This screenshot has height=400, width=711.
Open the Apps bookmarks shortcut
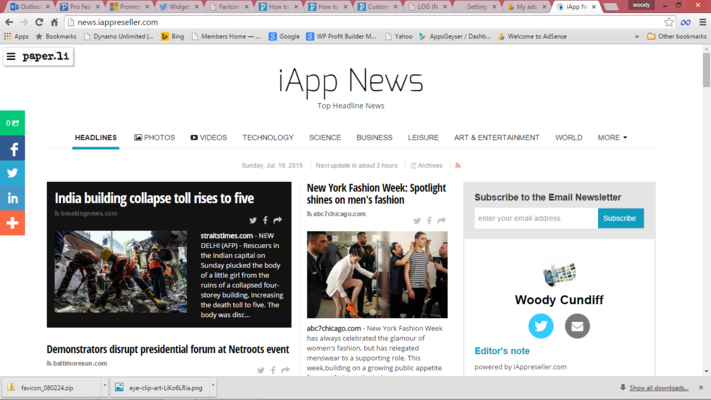(x=16, y=36)
